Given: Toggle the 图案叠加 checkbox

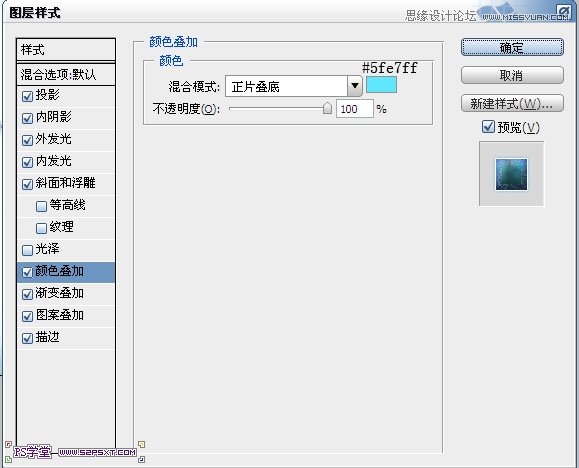Looking at the screenshot, I should click(27, 316).
